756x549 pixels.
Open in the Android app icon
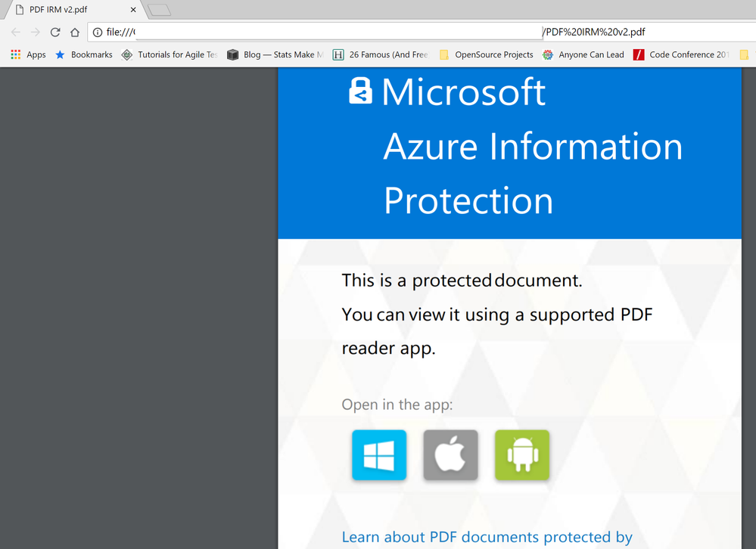click(521, 455)
